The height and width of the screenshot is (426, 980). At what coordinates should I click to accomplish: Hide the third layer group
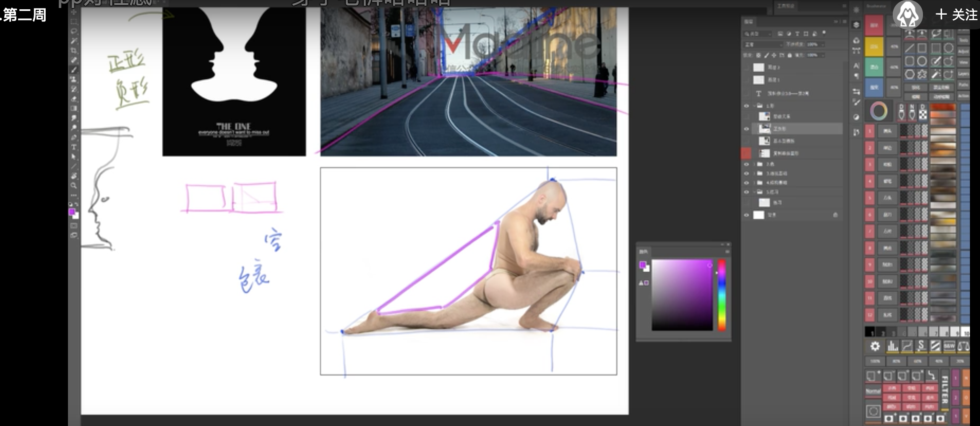746,173
